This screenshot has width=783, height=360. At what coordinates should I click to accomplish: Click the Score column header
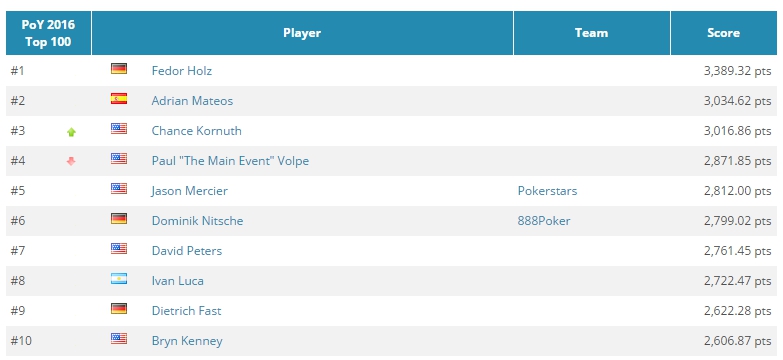[x=724, y=33]
